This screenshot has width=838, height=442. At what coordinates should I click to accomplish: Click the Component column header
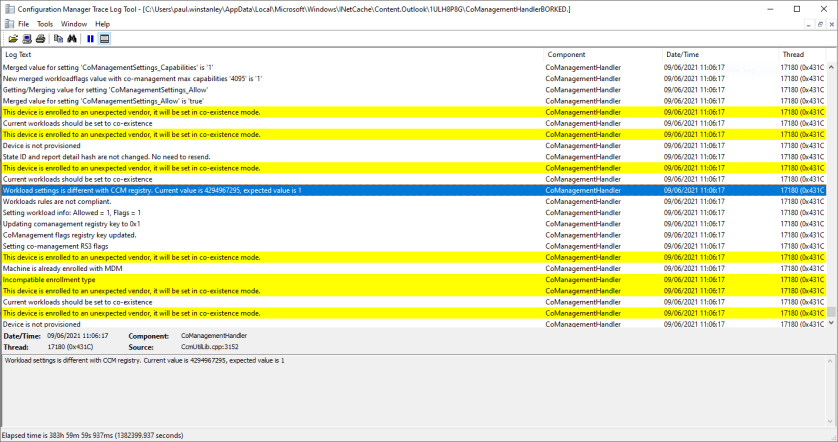pyautogui.click(x=600, y=54)
